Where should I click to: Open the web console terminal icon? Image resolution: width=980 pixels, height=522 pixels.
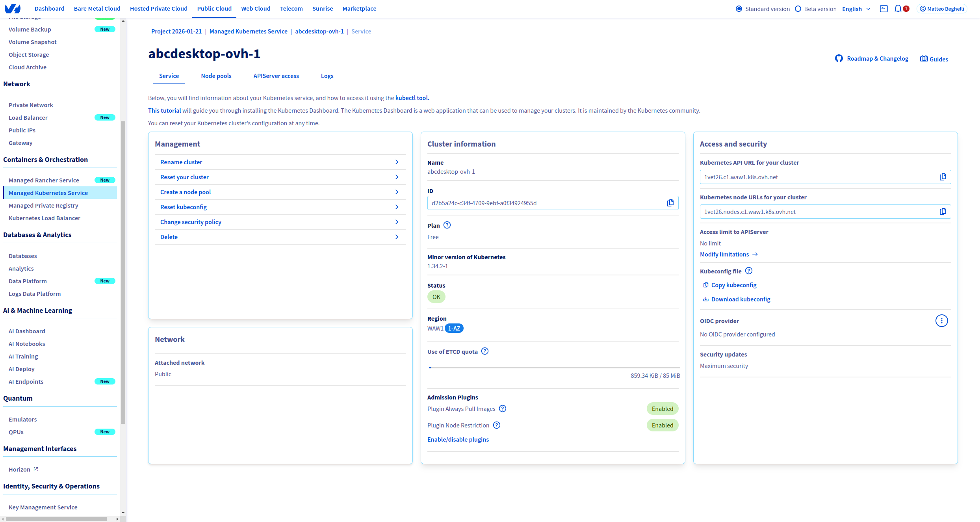coord(884,8)
